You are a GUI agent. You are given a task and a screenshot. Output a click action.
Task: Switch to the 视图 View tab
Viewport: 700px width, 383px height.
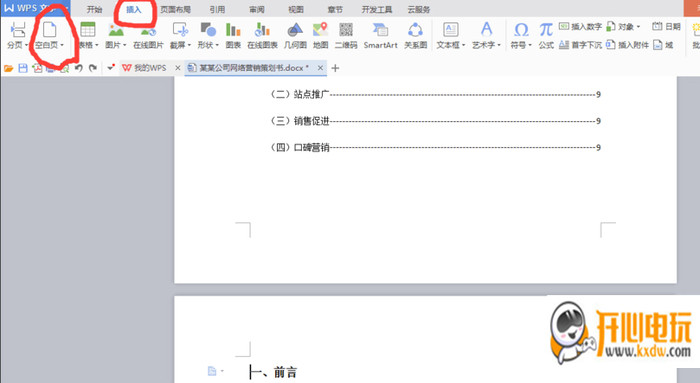click(x=296, y=9)
